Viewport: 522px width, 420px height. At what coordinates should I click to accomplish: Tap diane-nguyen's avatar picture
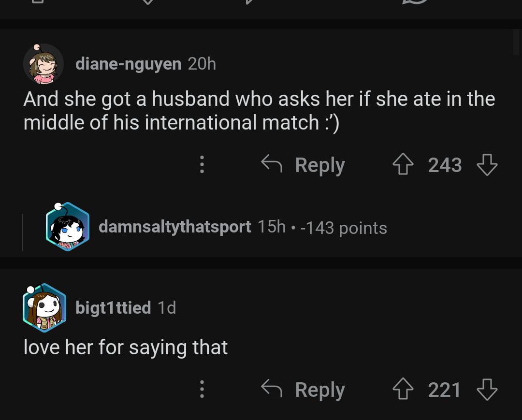pos(43,64)
